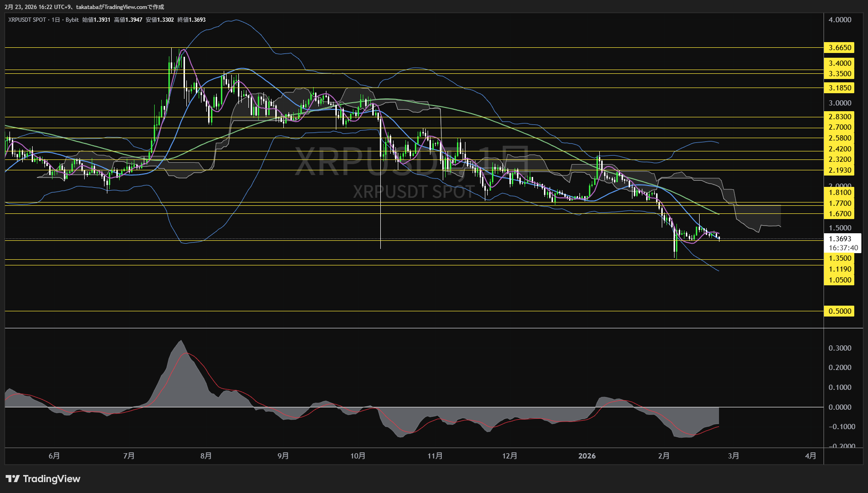Select the 1.8100 price label
The height and width of the screenshot is (493, 868).
pos(840,193)
